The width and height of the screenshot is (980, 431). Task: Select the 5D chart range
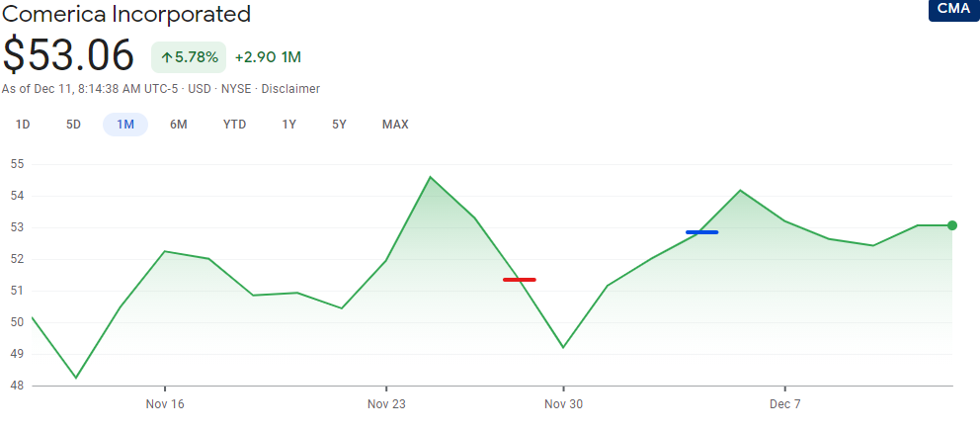(x=73, y=125)
